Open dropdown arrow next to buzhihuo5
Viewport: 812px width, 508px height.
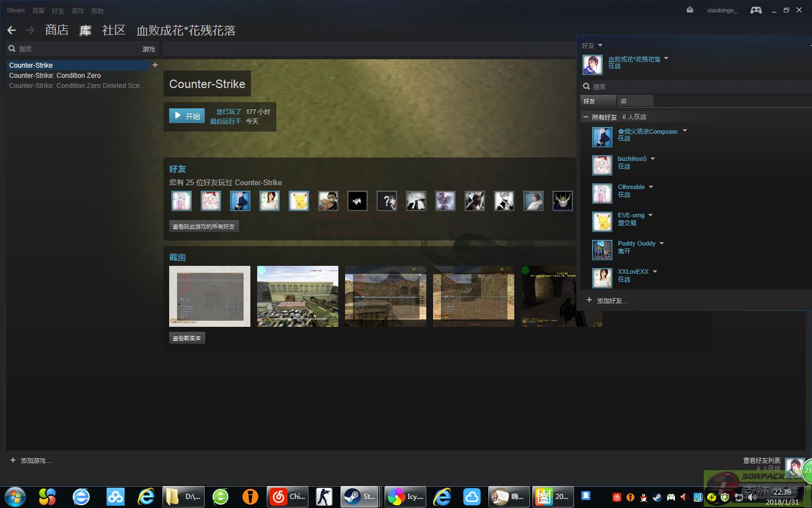tap(653, 159)
